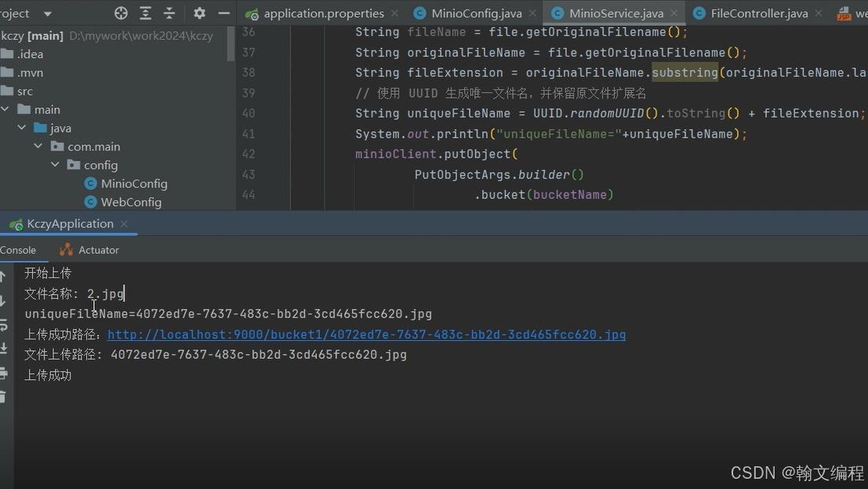Close the FileController.java tab
Viewport: 868px width, 489px height.
[x=818, y=13]
